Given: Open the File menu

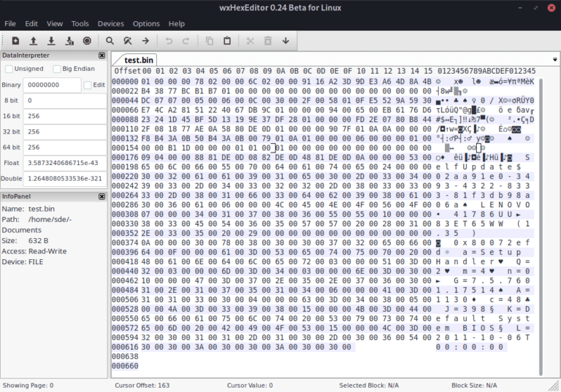Looking at the screenshot, I should pyautogui.click(x=10, y=23).
